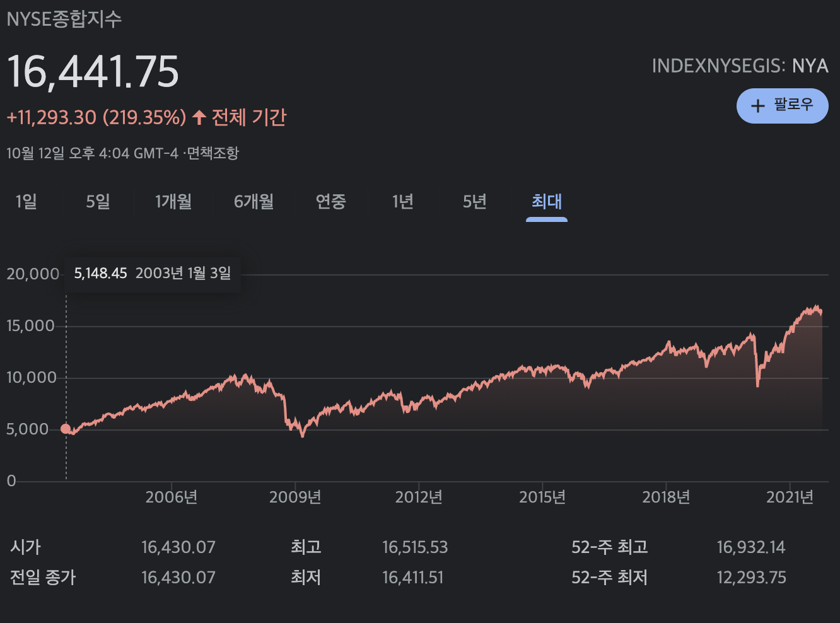The image size is (840, 623).
Task: Click the 15,000 y-axis label
Action: click(x=31, y=326)
